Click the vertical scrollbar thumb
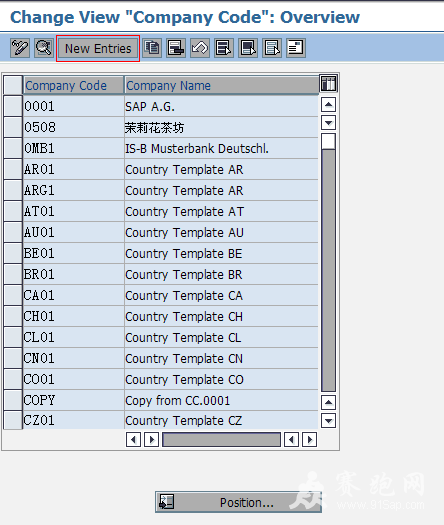This screenshot has width=444, height=525. (x=328, y=142)
